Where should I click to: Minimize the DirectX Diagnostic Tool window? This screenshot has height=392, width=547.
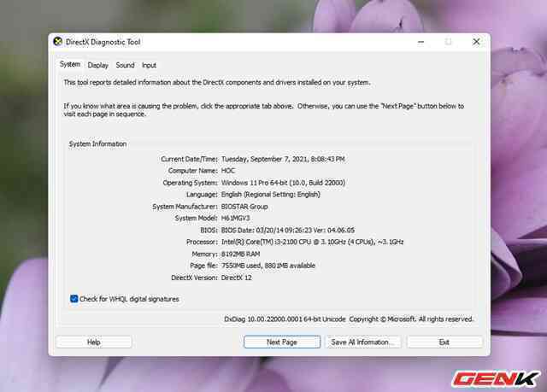click(x=421, y=42)
